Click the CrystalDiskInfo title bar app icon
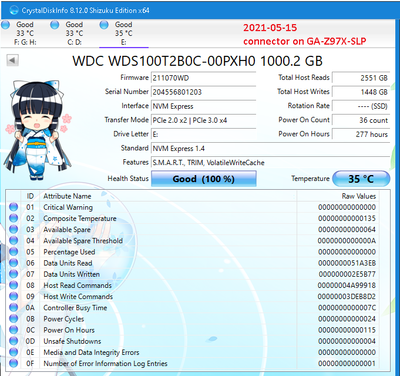 (14, 10)
